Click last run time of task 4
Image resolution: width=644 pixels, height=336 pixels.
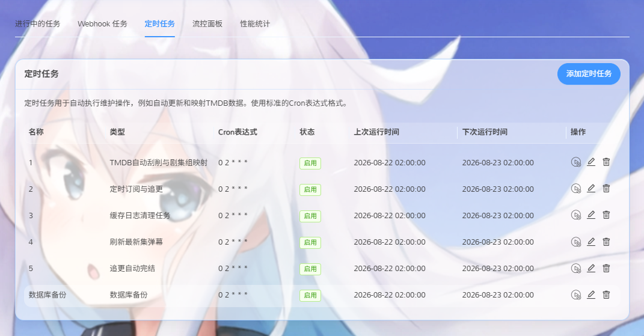click(x=390, y=242)
